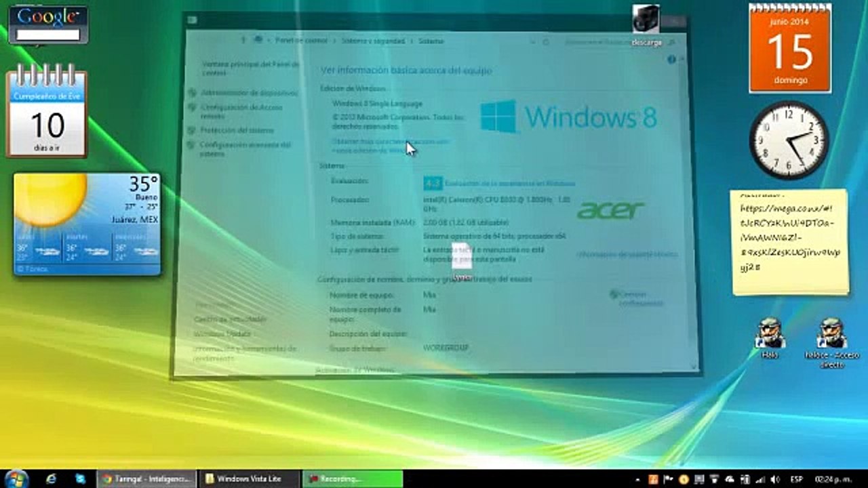The height and width of the screenshot is (488, 868).
Task: Open the Cumpleaños de Eve countdown gadget
Action: (47, 110)
